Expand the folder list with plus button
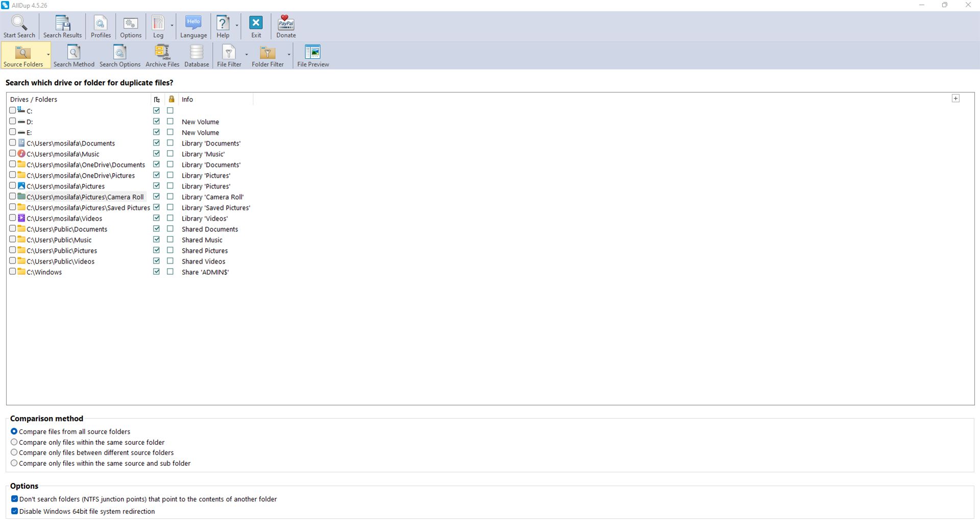 click(955, 99)
